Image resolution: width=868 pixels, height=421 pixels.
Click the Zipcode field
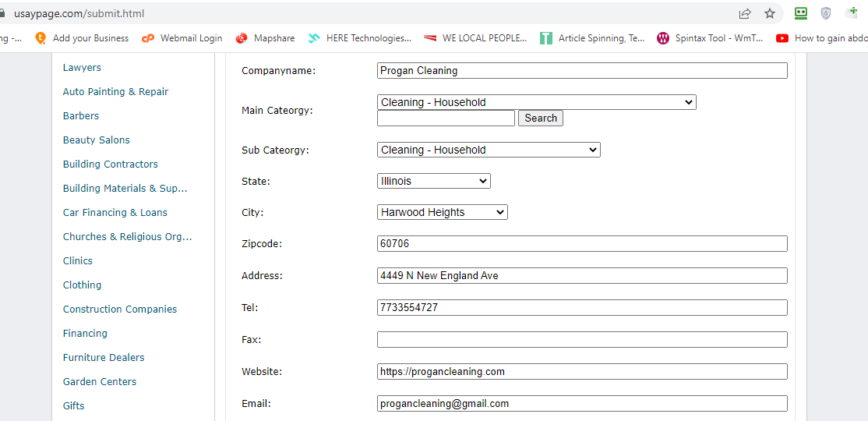pyautogui.click(x=582, y=243)
